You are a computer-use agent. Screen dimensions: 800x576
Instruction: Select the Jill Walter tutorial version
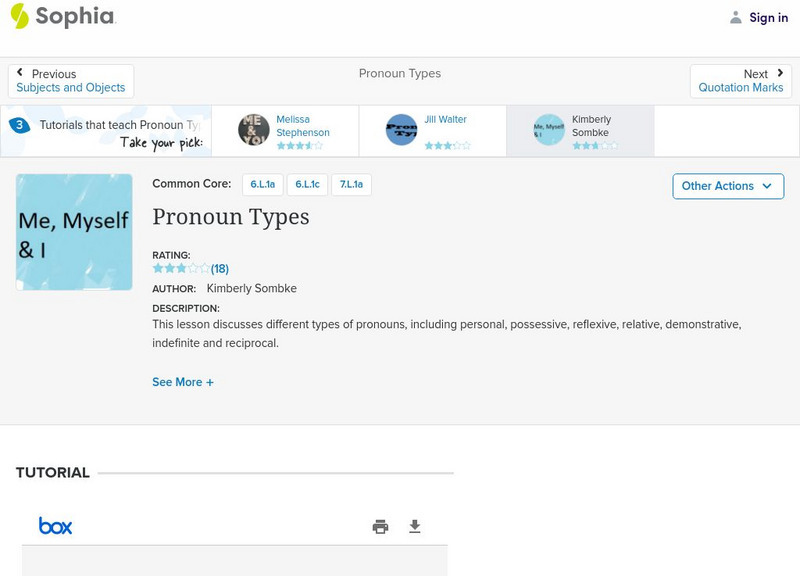pyautogui.click(x=434, y=129)
